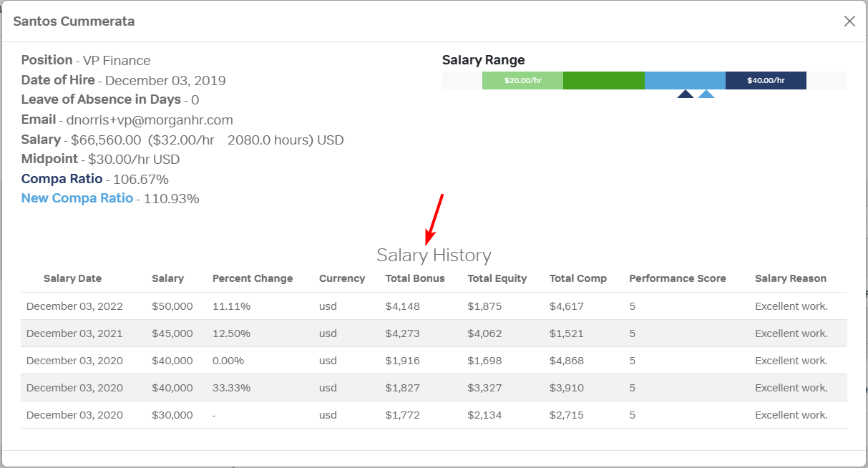This screenshot has width=868, height=468.
Task: Click the light blue New Compa Ratio marker
Action: point(706,94)
